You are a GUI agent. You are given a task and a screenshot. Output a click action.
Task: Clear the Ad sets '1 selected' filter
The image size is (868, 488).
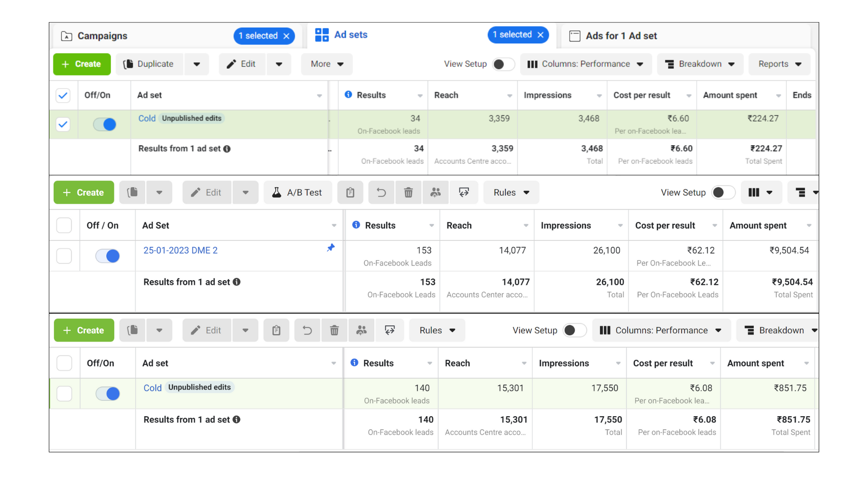[540, 35]
